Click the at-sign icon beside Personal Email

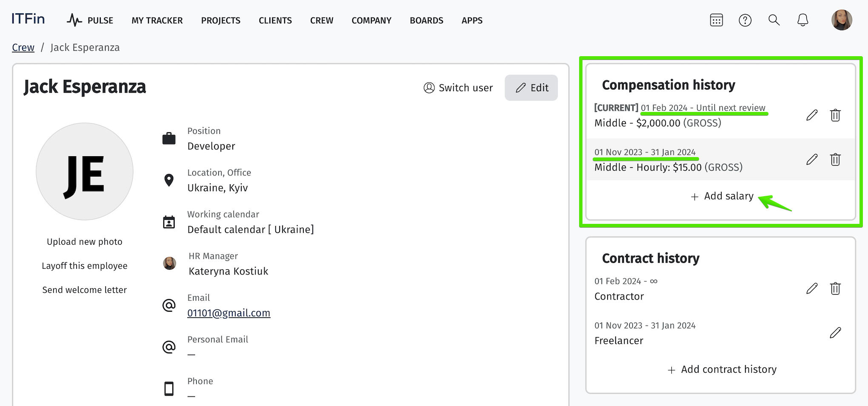pos(169,347)
